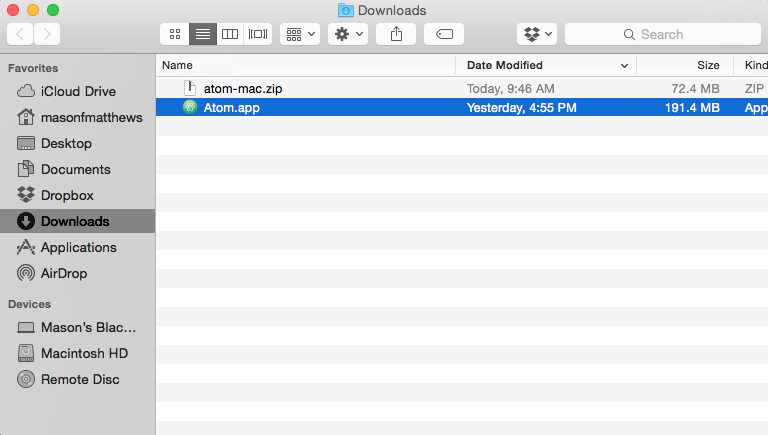Open iCloud Drive in sidebar

pyautogui.click(x=78, y=91)
